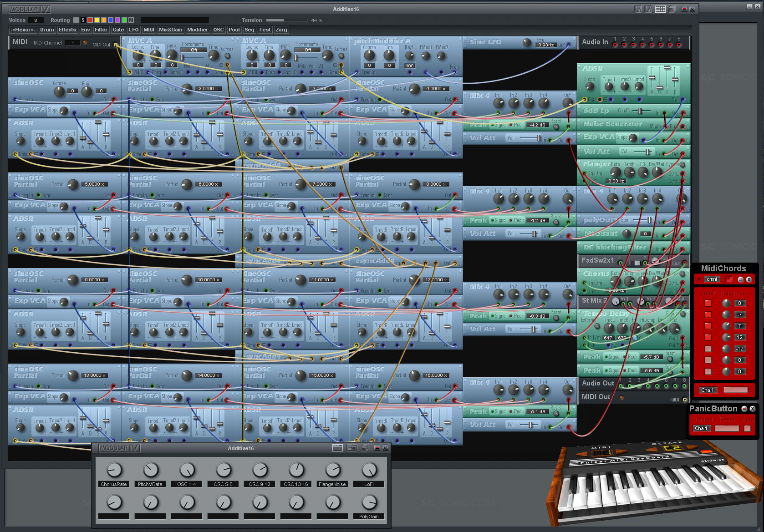Viewport: 764px width, 532px height.
Task: Click the MIDI activity LED next to MIDI Channel
Action: 85,42
